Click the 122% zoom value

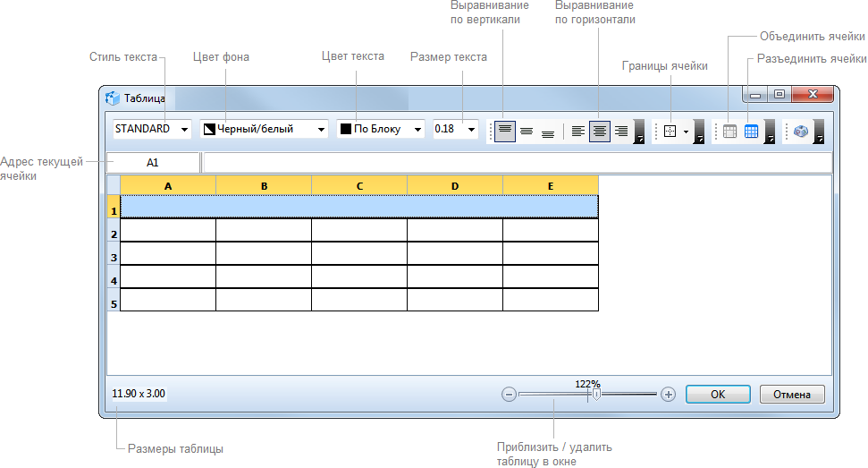(x=587, y=384)
